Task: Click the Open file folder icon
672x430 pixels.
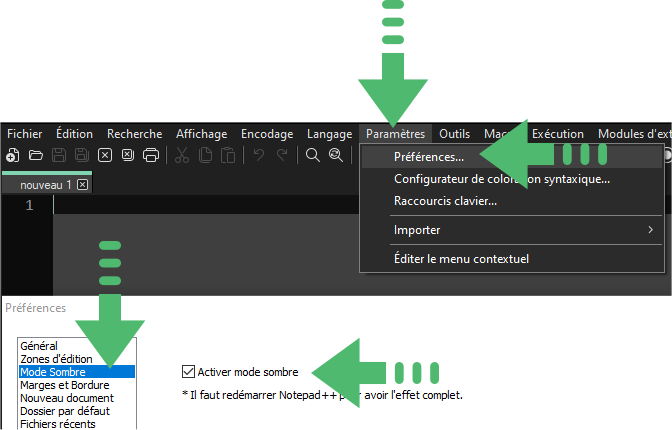Action: click(36, 155)
